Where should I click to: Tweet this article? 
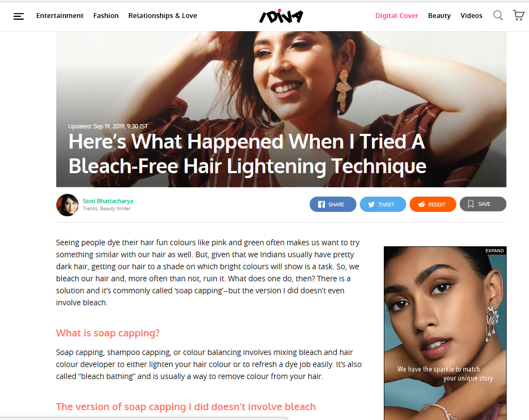[383, 204]
